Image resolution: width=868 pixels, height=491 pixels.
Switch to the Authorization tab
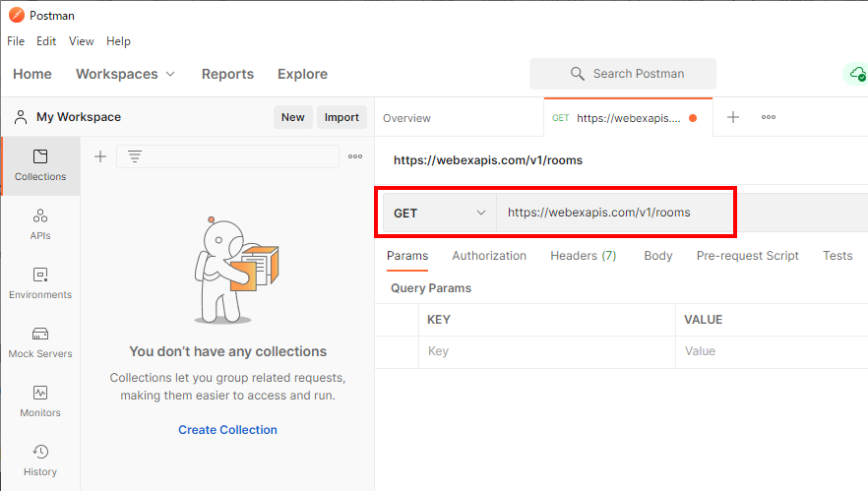[489, 256]
